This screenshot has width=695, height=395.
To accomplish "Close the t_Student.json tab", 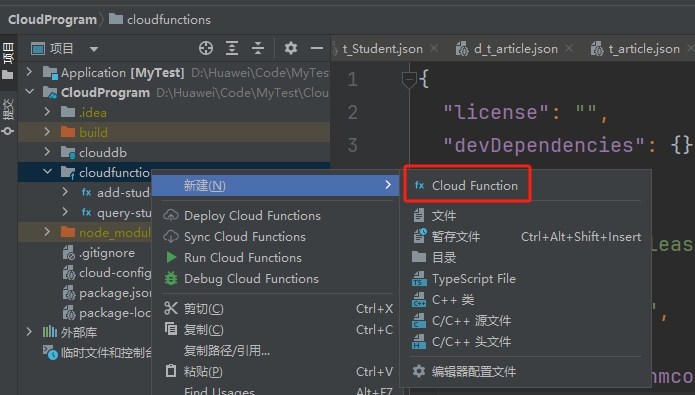I will pyautogui.click(x=434, y=48).
